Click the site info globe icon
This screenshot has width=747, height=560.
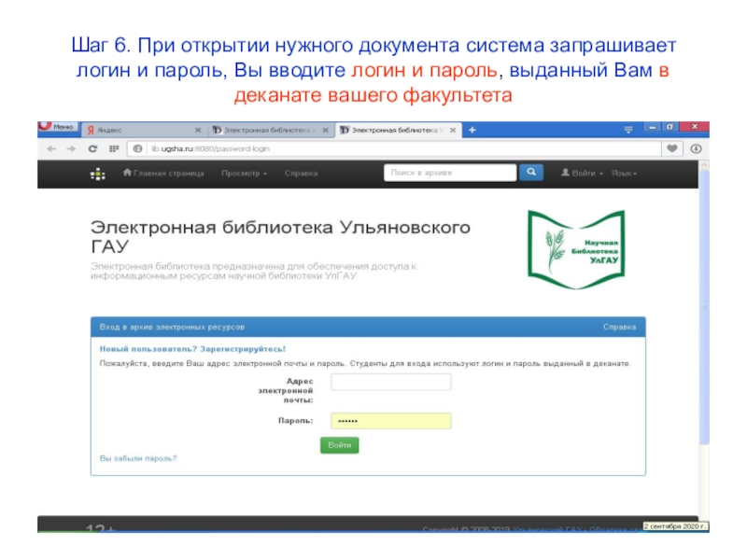(137, 148)
